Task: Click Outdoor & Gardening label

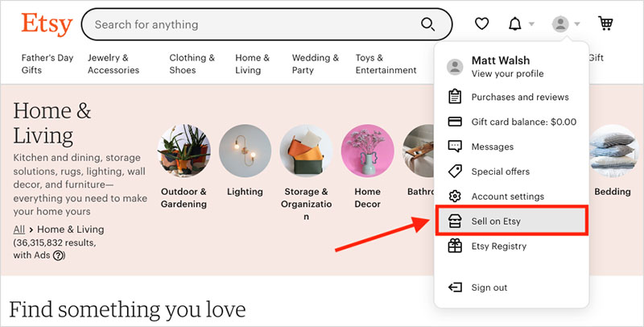Action: click(184, 197)
